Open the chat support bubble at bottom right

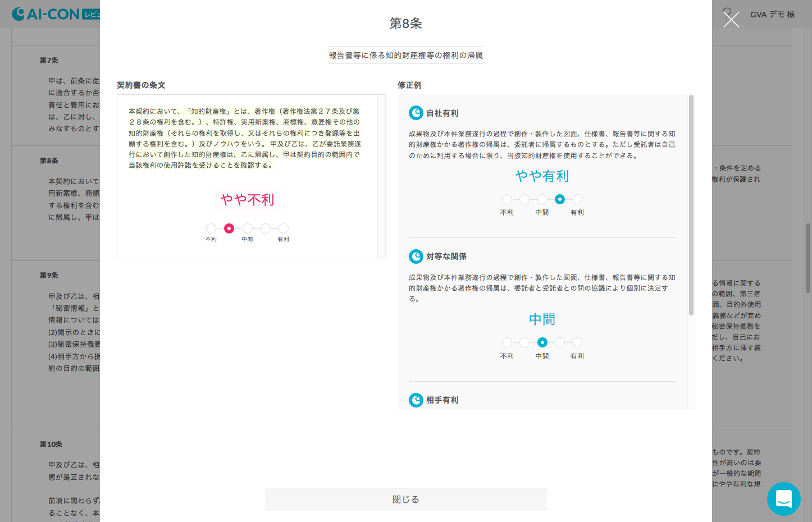(783, 498)
